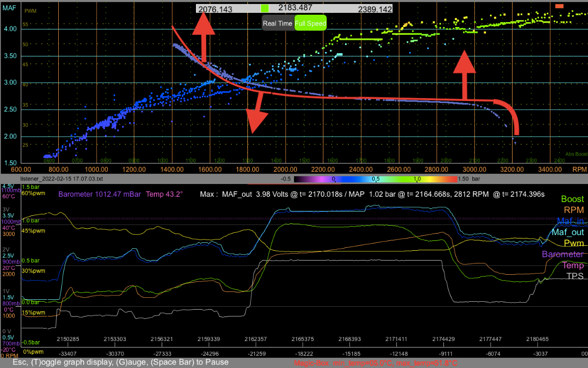
Task: Toggle the Temp trace legend entry
Action: click(x=573, y=265)
